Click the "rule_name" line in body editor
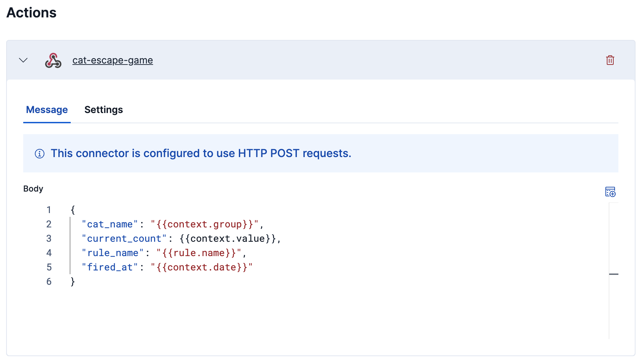This screenshot has width=643, height=364. (164, 253)
